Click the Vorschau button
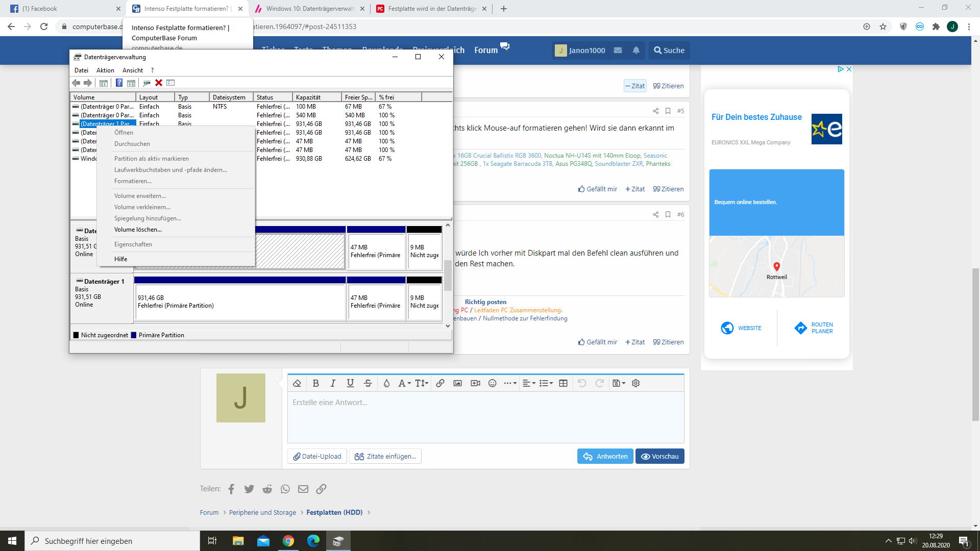This screenshot has width=980, height=551. point(659,456)
